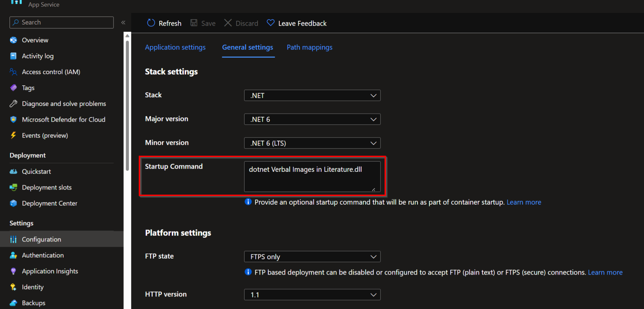Open the FTP state dropdown
644x309 pixels.
click(312, 256)
